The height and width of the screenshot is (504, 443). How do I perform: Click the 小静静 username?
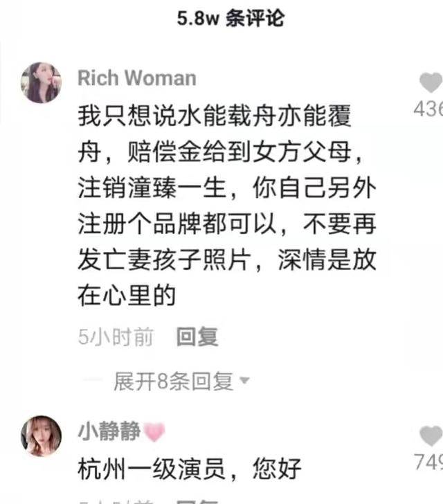(109, 431)
